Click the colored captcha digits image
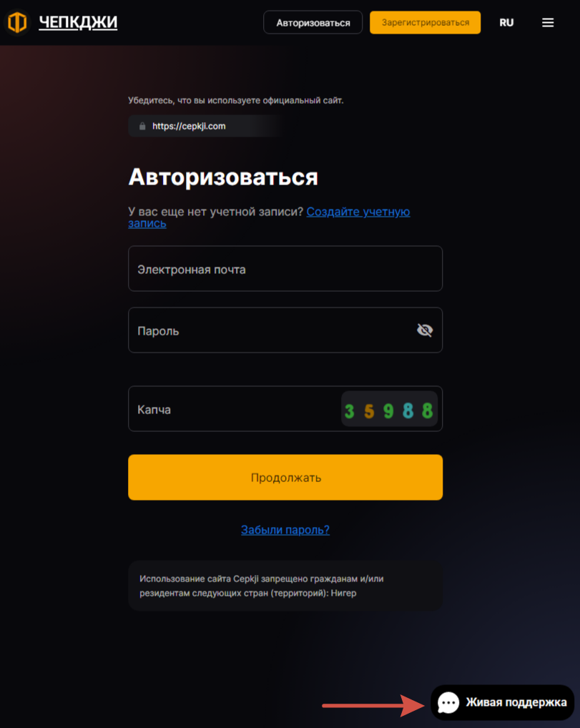 tap(389, 409)
